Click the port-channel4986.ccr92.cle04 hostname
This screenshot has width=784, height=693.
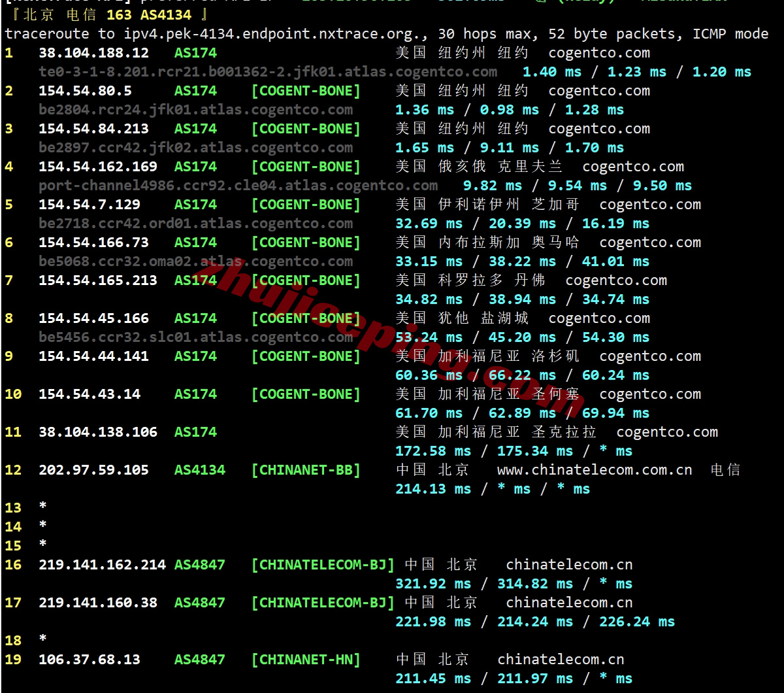[238, 186]
